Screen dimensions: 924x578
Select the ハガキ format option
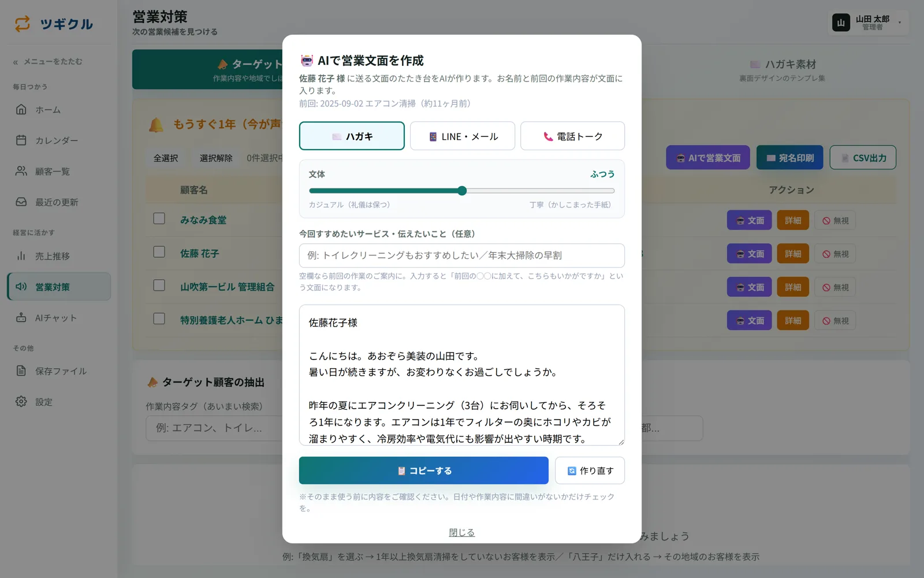click(352, 136)
